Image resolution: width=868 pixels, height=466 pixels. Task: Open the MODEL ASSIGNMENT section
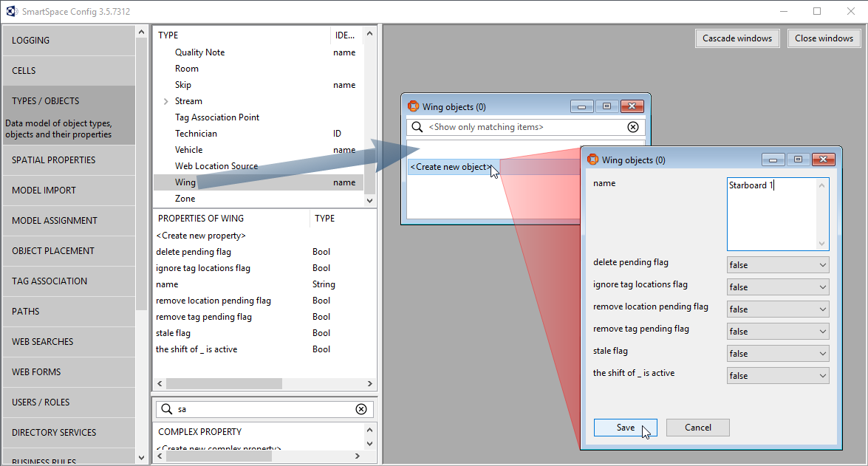tap(69, 220)
